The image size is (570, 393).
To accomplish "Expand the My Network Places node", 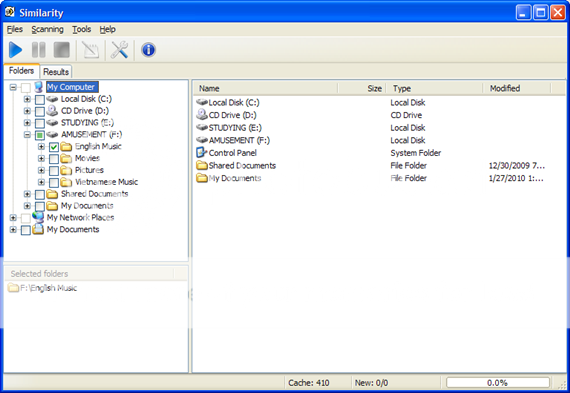I will pyautogui.click(x=13, y=218).
